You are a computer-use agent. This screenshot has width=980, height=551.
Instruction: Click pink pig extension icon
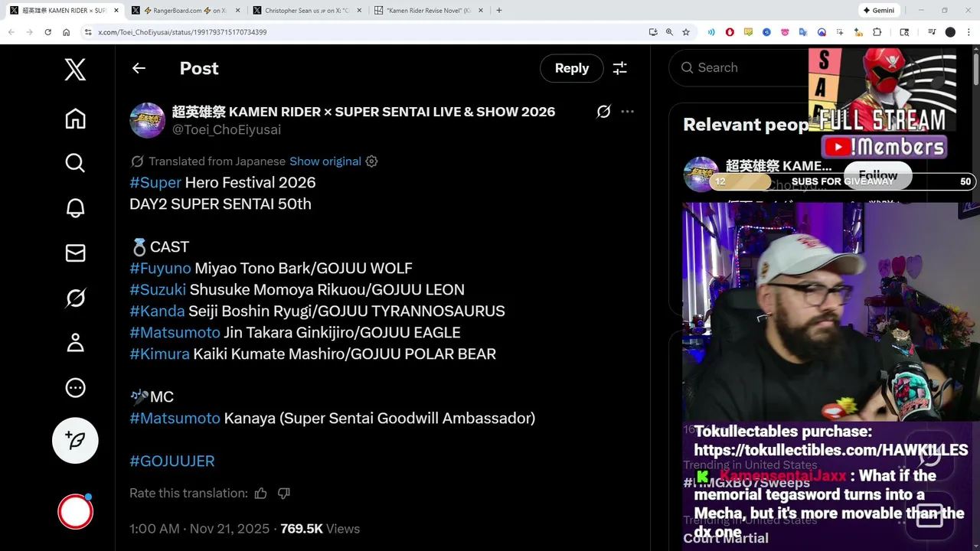pyautogui.click(x=785, y=32)
